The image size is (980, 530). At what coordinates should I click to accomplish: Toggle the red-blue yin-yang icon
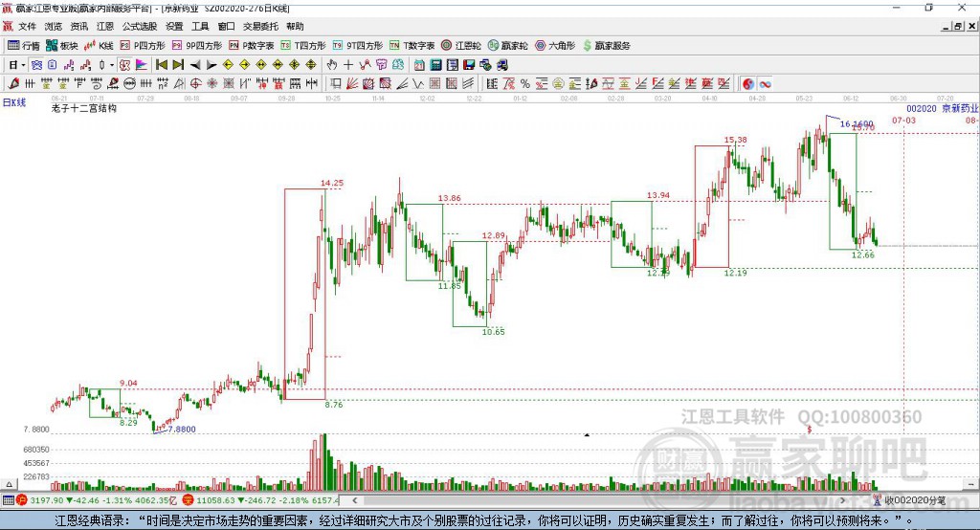tap(748, 84)
